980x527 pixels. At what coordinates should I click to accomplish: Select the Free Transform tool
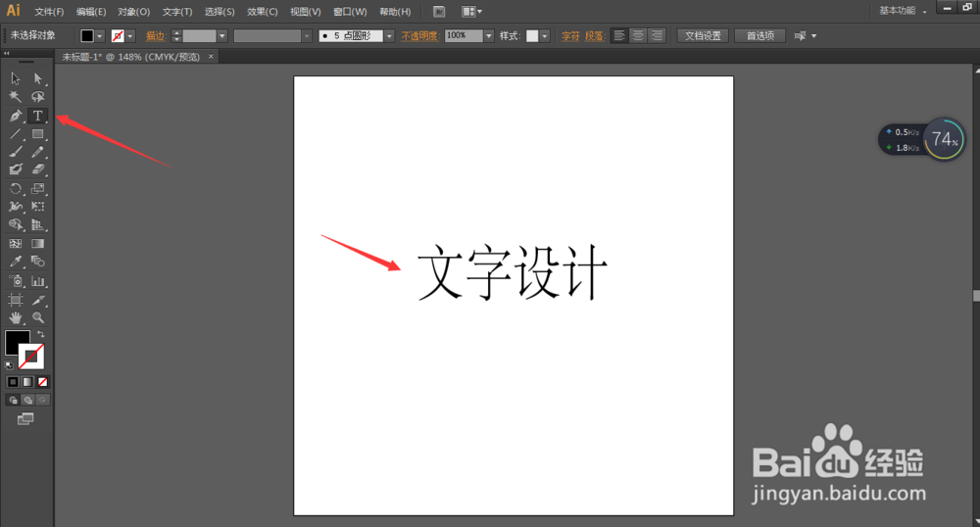(x=38, y=206)
